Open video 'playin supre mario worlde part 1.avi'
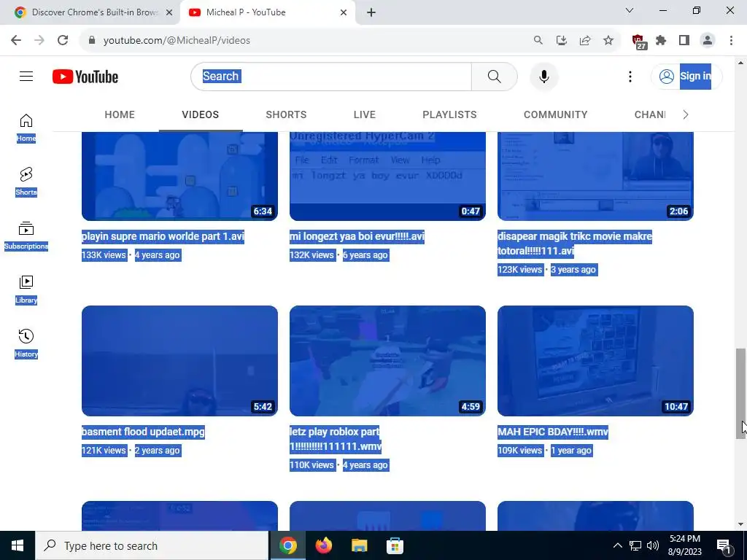 (163, 236)
